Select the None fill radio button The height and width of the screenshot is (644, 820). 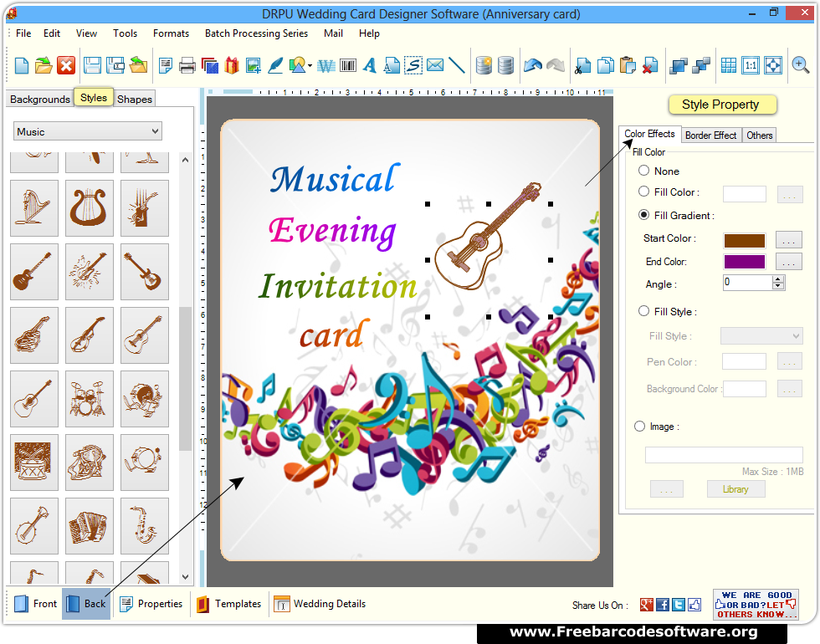pos(643,171)
